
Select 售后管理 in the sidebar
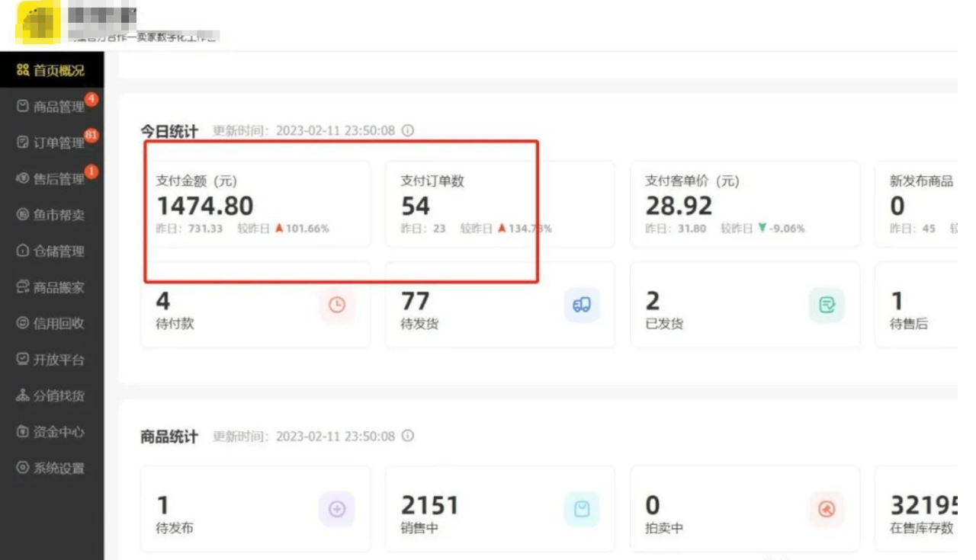(x=52, y=179)
